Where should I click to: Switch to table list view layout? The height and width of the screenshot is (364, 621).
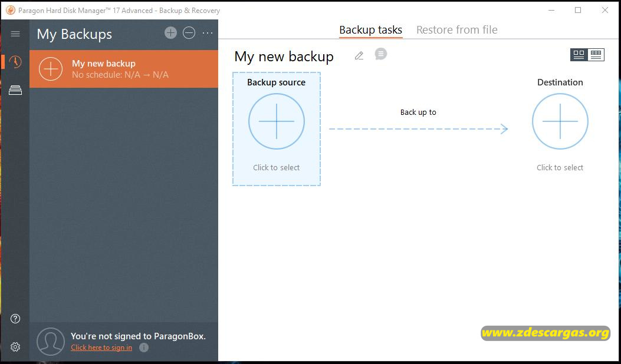tap(596, 55)
